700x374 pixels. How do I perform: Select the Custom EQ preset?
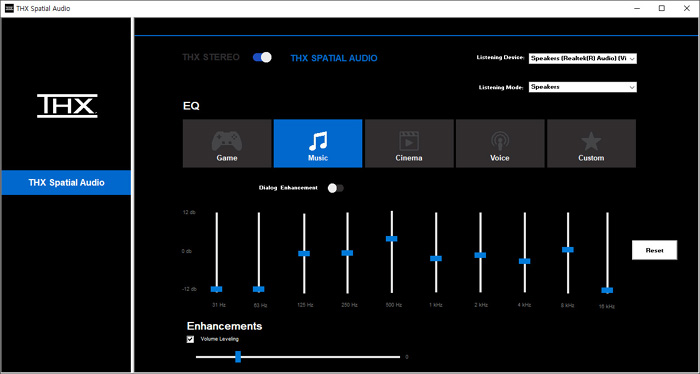tap(592, 143)
